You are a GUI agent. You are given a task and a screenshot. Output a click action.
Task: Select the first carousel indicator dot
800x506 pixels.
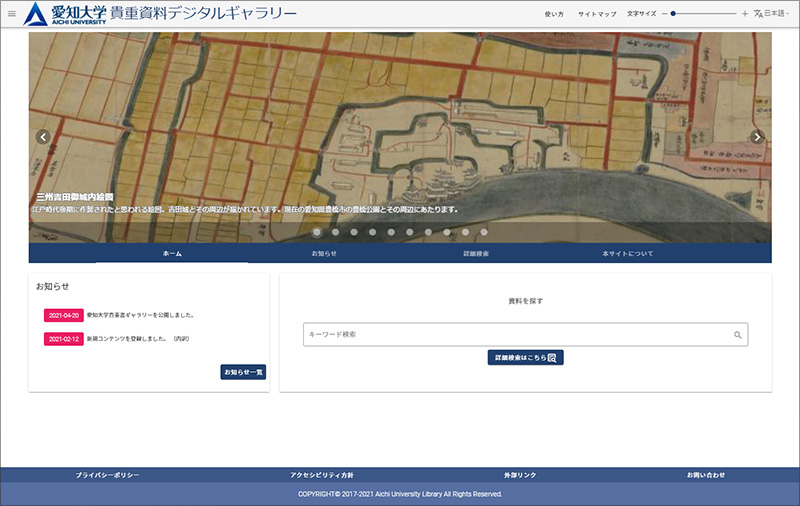coord(317,232)
